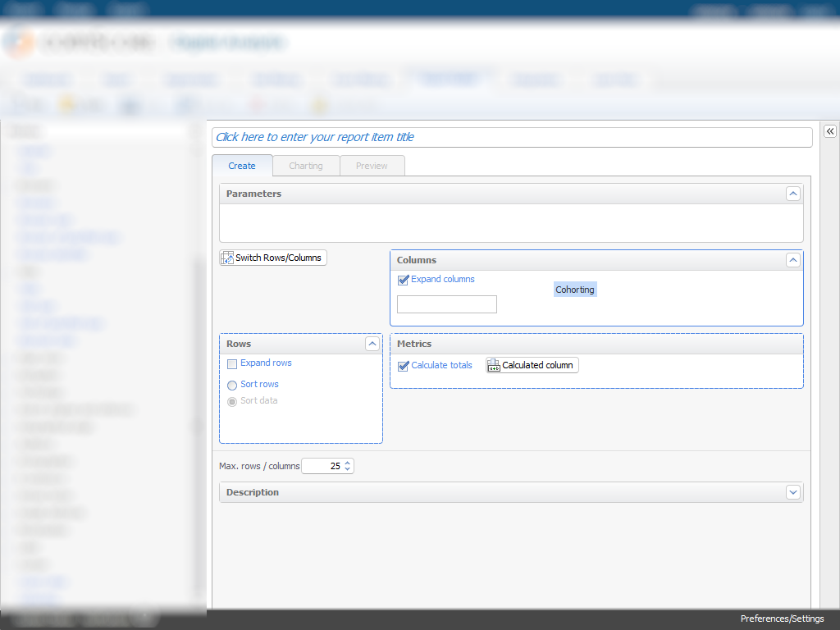Open Preferences/Settings link

tap(782, 619)
